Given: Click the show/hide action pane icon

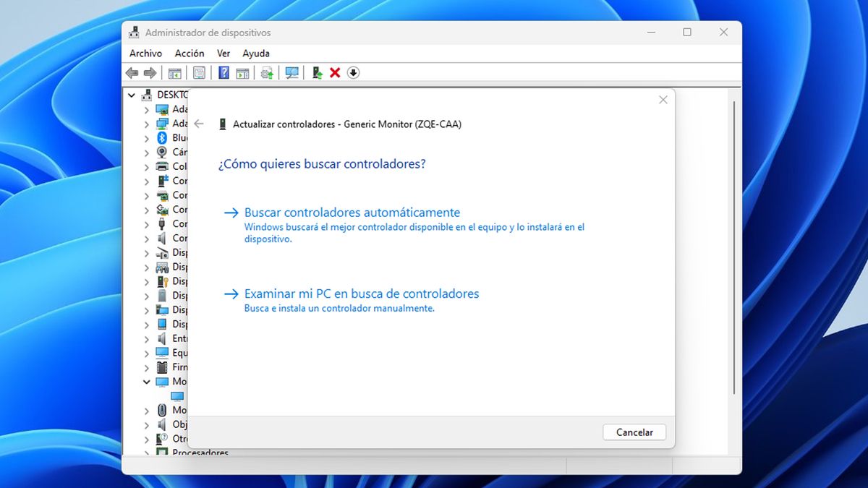Looking at the screenshot, I should (x=242, y=72).
